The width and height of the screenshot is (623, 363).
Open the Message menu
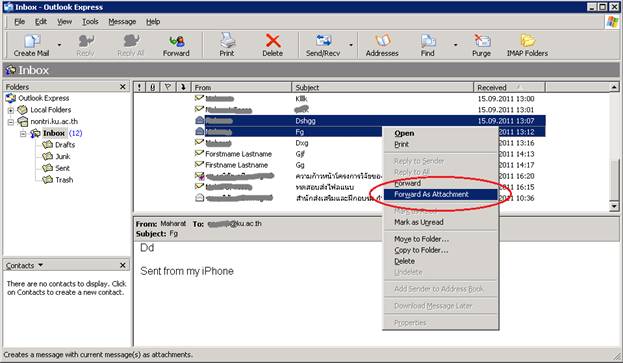tap(122, 22)
